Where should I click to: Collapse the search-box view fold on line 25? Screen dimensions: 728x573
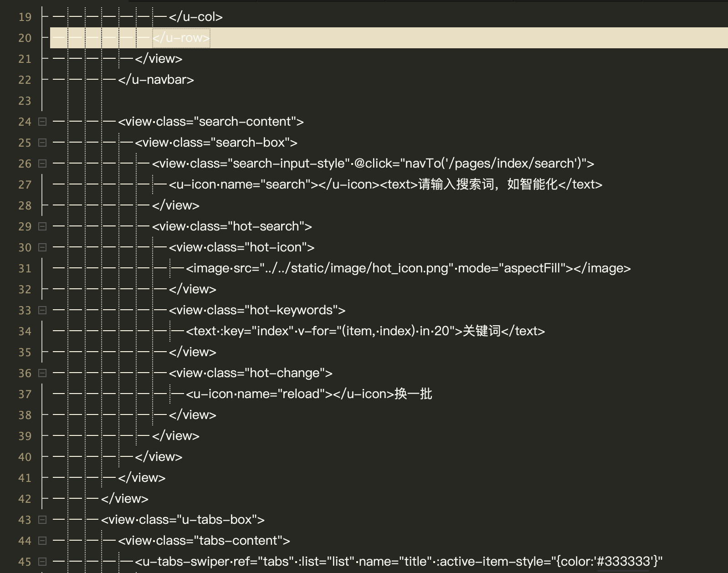click(x=42, y=143)
